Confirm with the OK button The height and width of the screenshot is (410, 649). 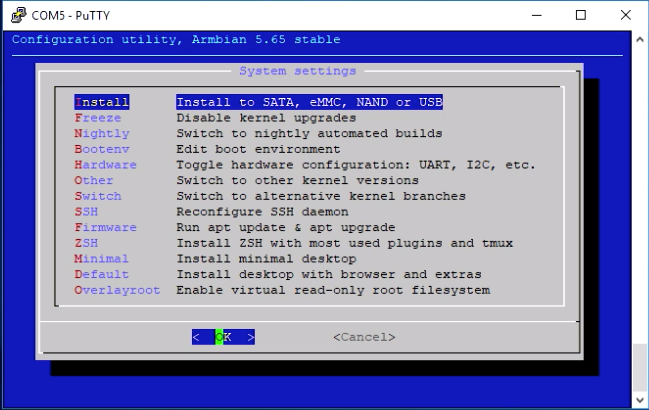tap(223, 337)
